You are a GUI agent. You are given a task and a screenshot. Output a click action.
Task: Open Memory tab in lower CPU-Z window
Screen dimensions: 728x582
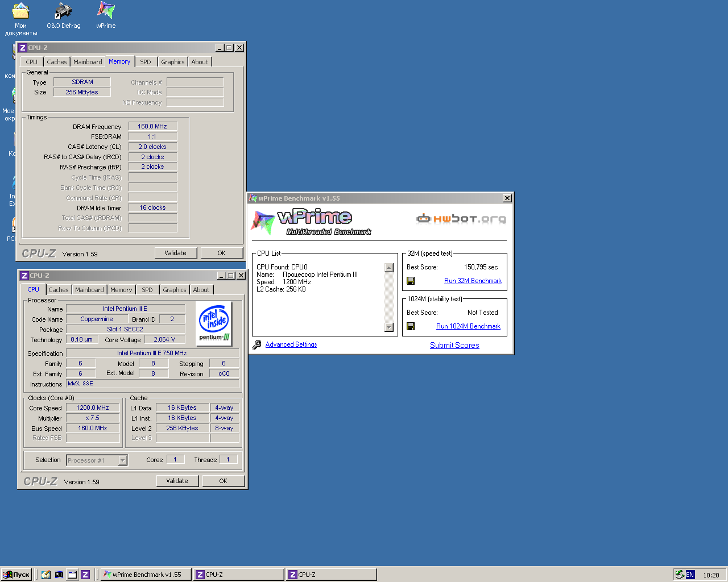pyautogui.click(x=121, y=290)
